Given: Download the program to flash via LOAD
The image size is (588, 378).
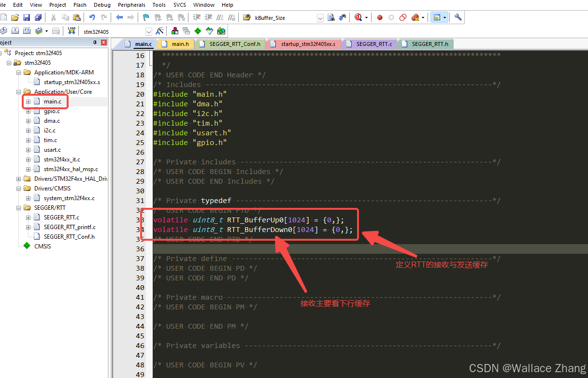Looking at the screenshot, I should pyautogui.click(x=72, y=30).
